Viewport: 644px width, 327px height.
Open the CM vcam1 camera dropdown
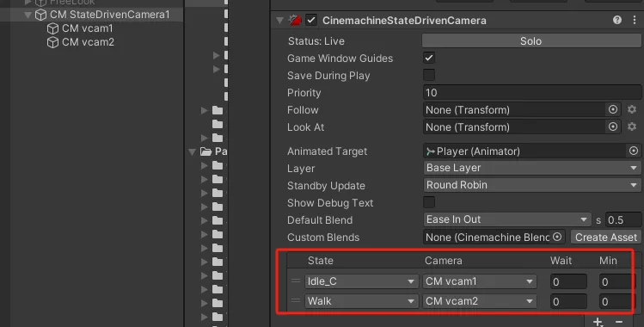pyautogui.click(x=480, y=281)
